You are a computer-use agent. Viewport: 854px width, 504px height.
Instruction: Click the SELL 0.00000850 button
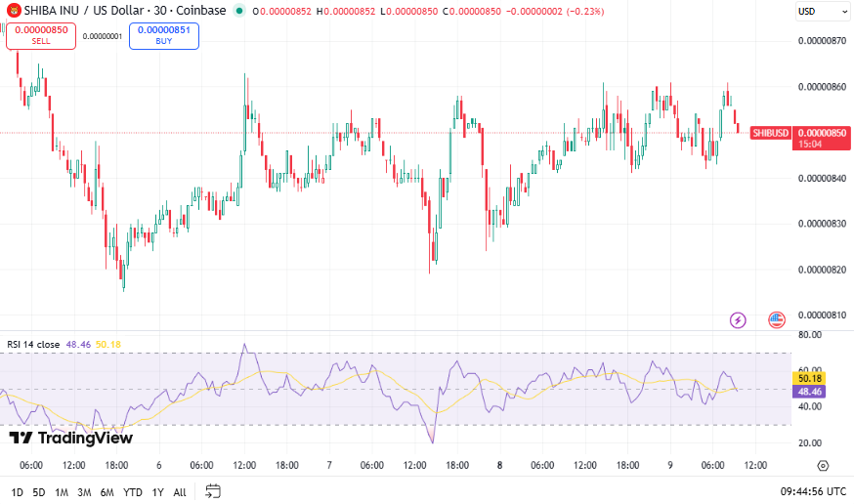coord(41,36)
